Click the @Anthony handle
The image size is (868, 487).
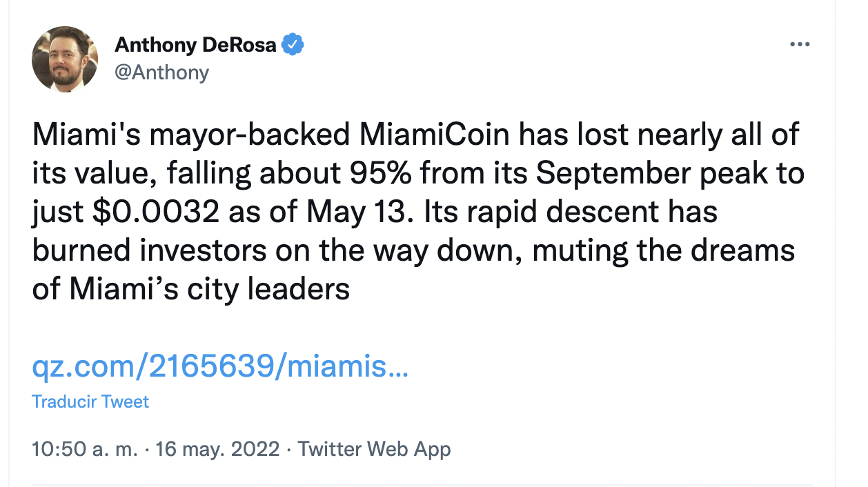click(x=161, y=71)
